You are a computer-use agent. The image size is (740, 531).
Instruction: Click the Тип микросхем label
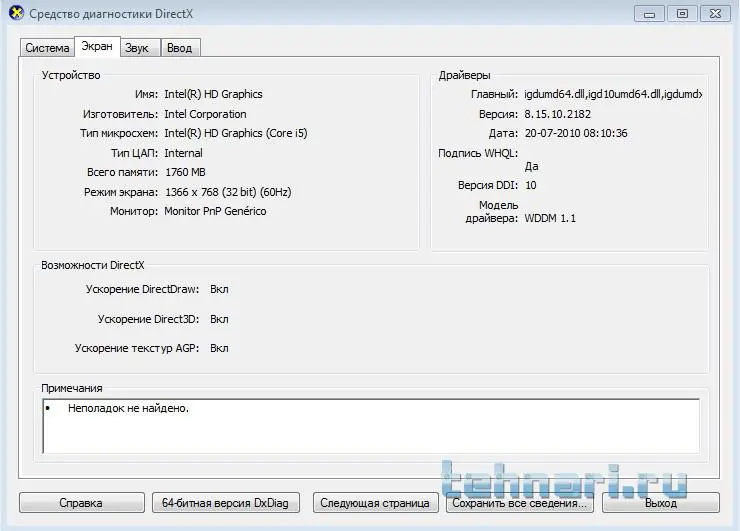[119, 134]
